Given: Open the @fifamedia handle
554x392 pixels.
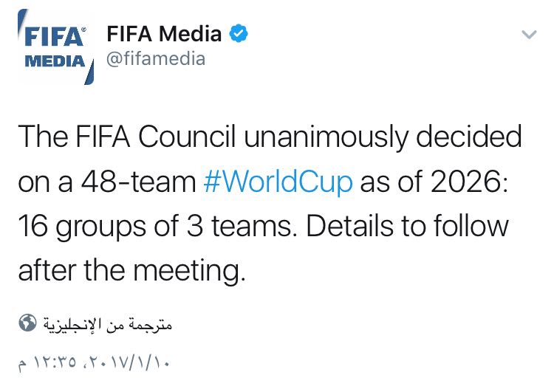Looking at the screenshot, I should coord(155,59).
